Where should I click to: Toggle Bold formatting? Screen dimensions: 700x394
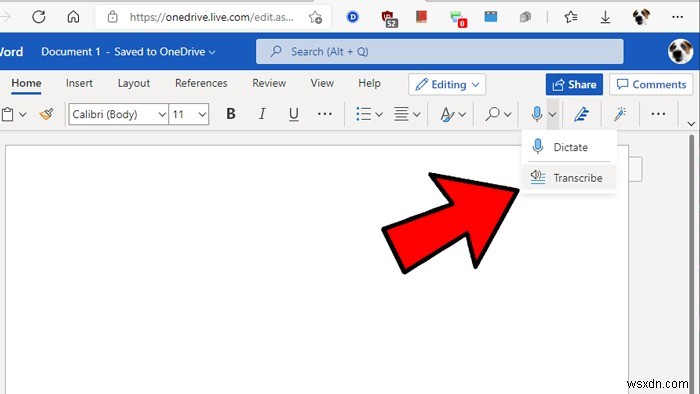click(231, 114)
